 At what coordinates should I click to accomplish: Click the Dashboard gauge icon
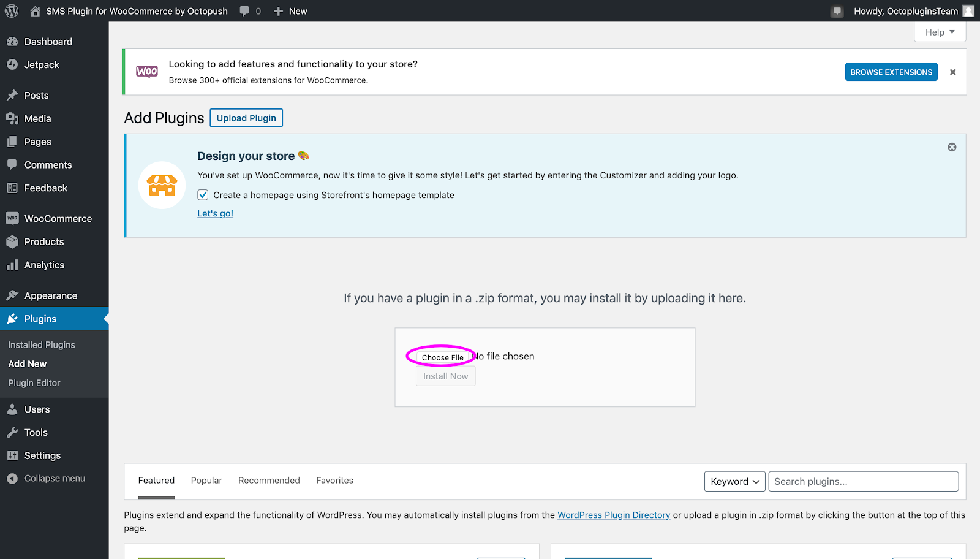coord(12,42)
